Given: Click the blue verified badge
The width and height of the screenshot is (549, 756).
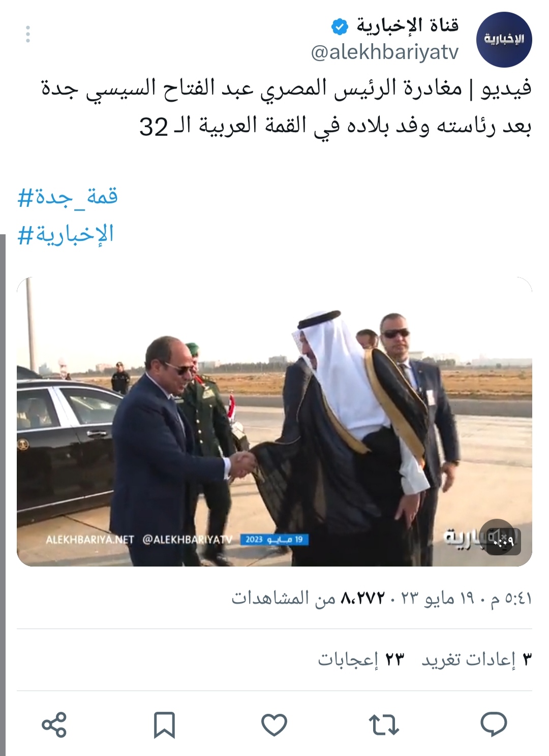Looking at the screenshot, I should click(x=340, y=26).
